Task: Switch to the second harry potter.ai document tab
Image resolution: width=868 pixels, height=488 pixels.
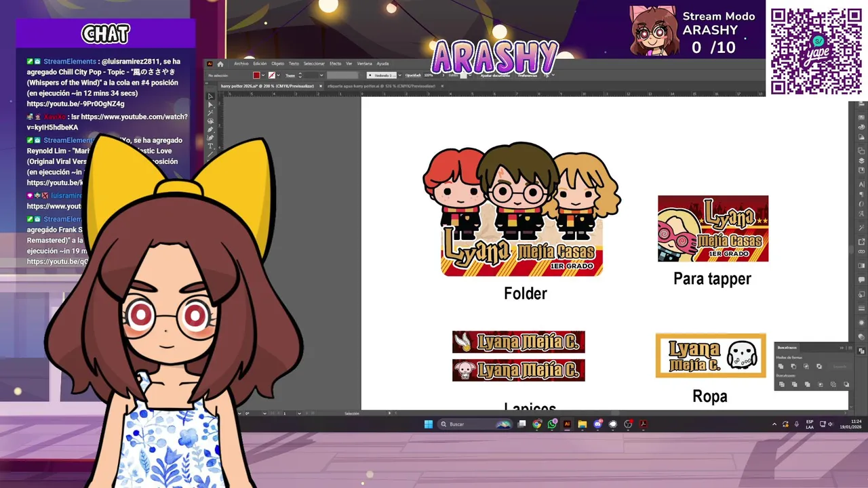Action: 382,86
